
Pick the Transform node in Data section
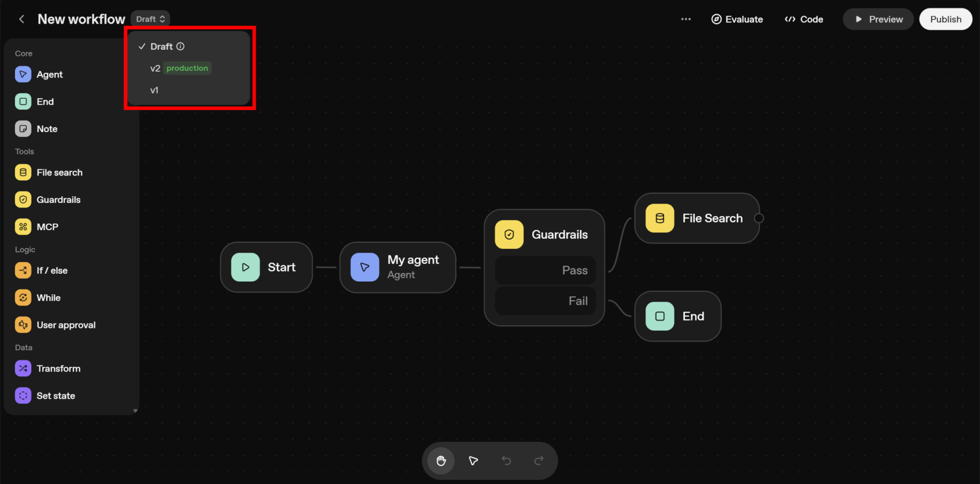tap(58, 369)
